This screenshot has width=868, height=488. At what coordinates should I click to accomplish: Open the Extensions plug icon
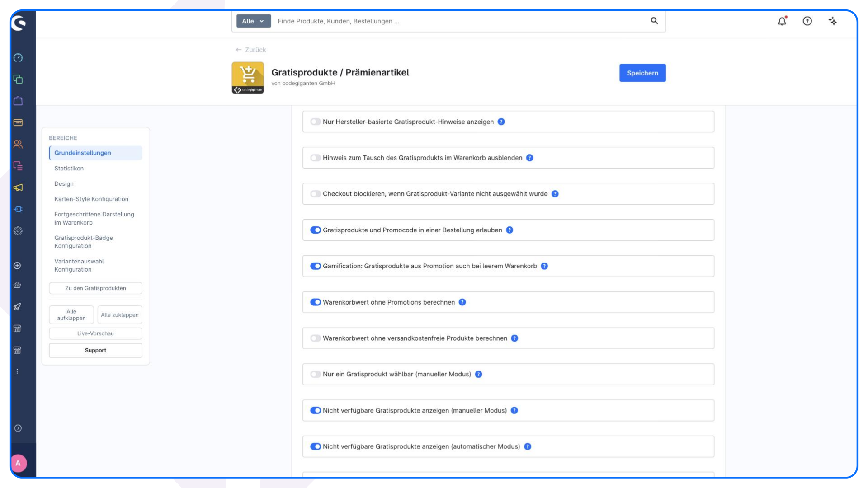point(18,209)
